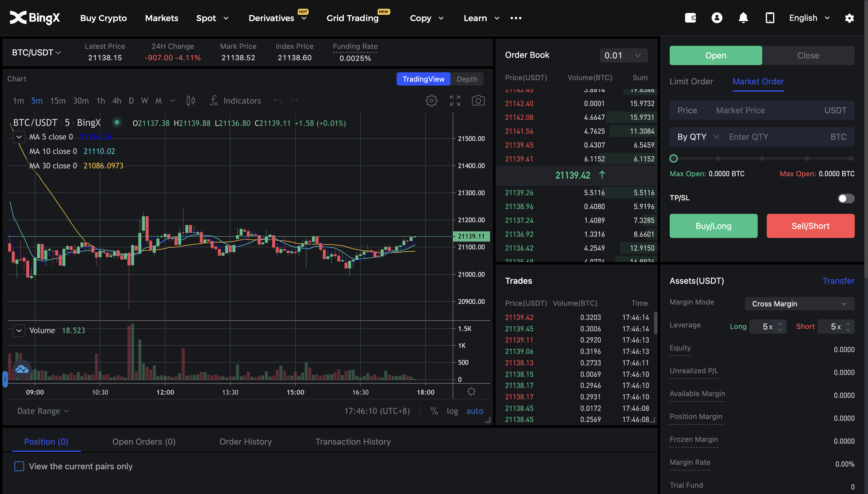The width and height of the screenshot is (868, 494).
Task: Click the user account profile icon
Action: [717, 18]
